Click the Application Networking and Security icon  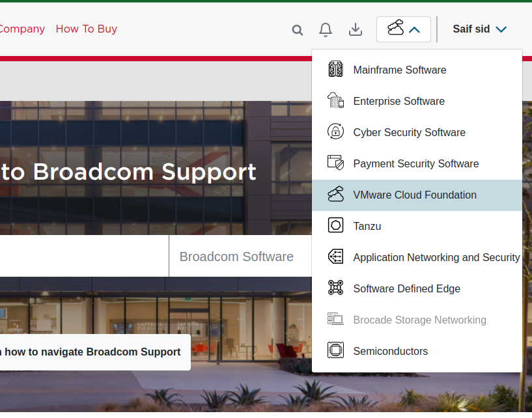[335, 257]
